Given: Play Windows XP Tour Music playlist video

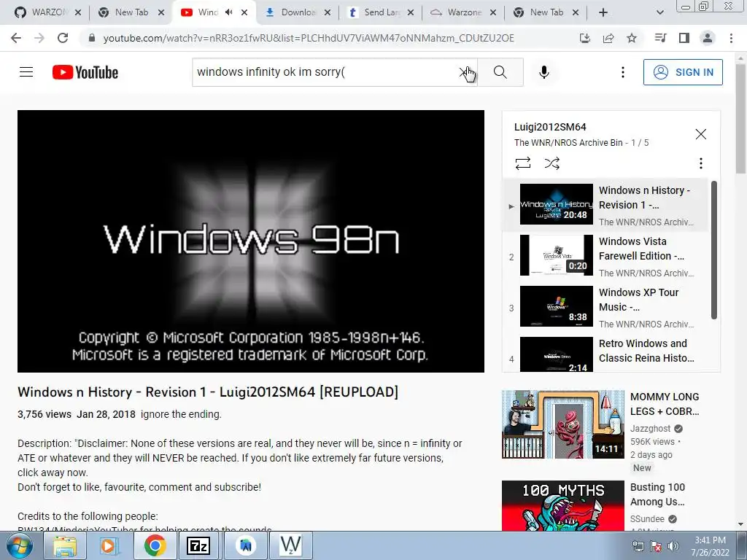Looking at the screenshot, I should coord(605,307).
